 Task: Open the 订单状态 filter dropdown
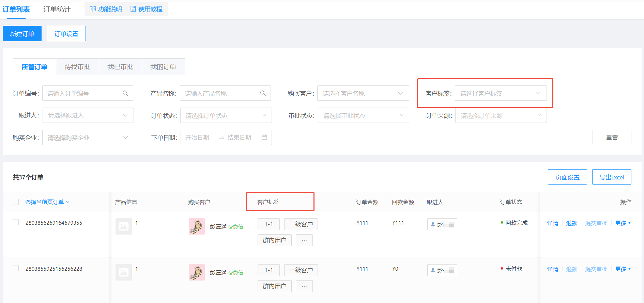click(226, 115)
